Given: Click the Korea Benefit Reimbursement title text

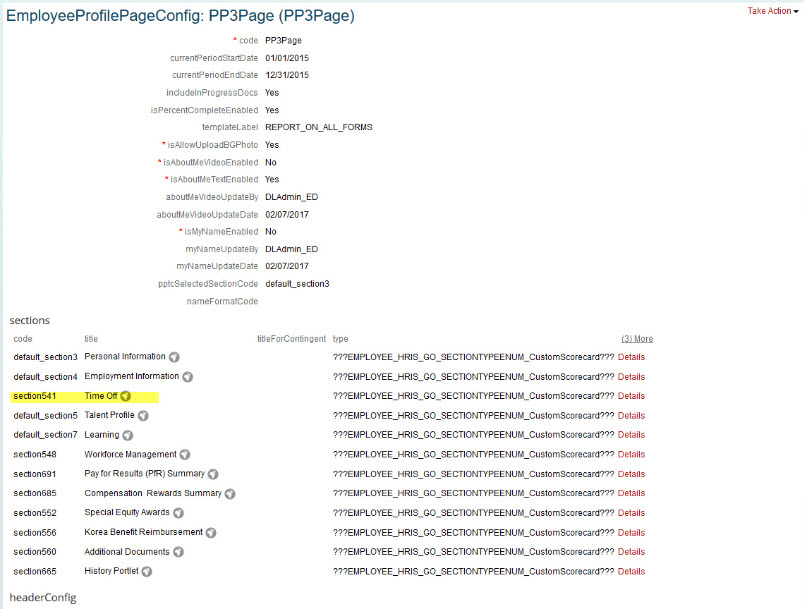Looking at the screenshot, I should point(144,532).
